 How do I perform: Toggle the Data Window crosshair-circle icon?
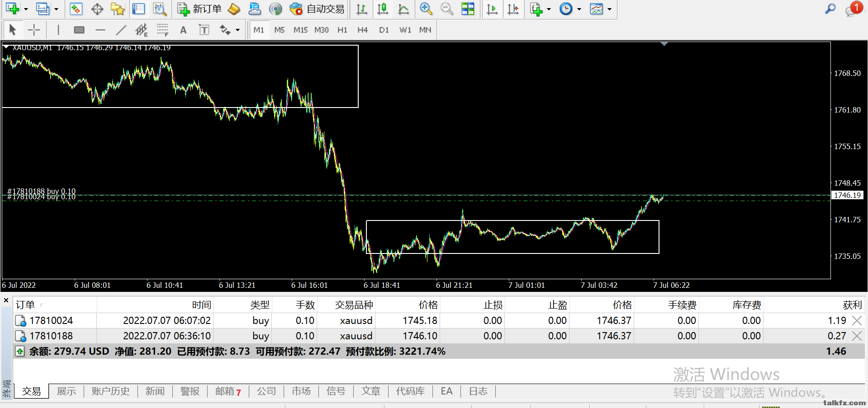click(97, 9)
